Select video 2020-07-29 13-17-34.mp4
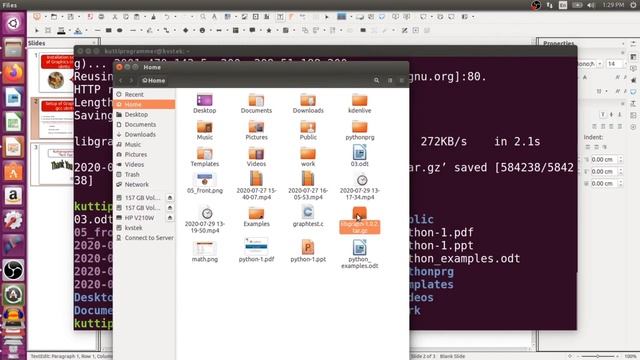Viewport: 640px width, 360px height. tap(360, 187)
